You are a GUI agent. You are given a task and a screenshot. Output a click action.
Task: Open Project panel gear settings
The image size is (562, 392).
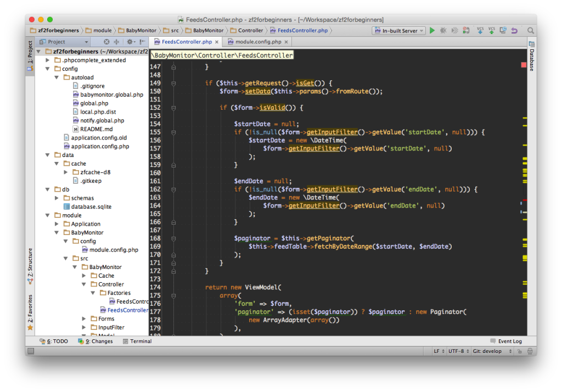click(130, 42)
